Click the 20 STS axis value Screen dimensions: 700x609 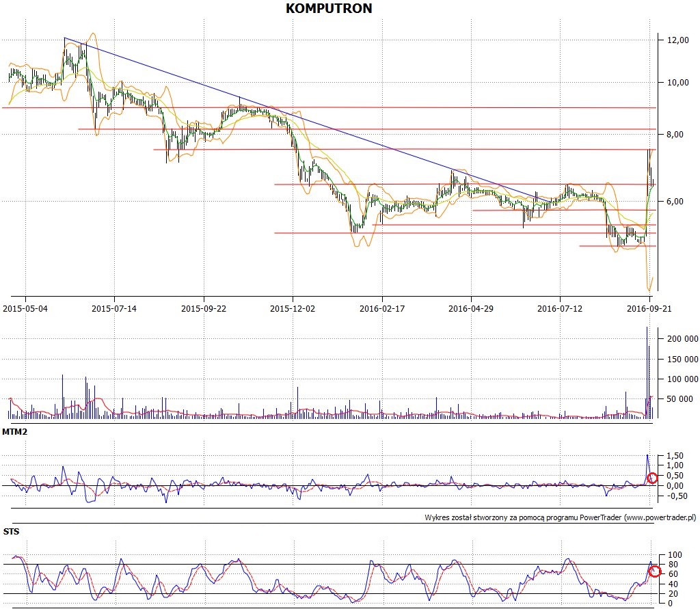673,594
